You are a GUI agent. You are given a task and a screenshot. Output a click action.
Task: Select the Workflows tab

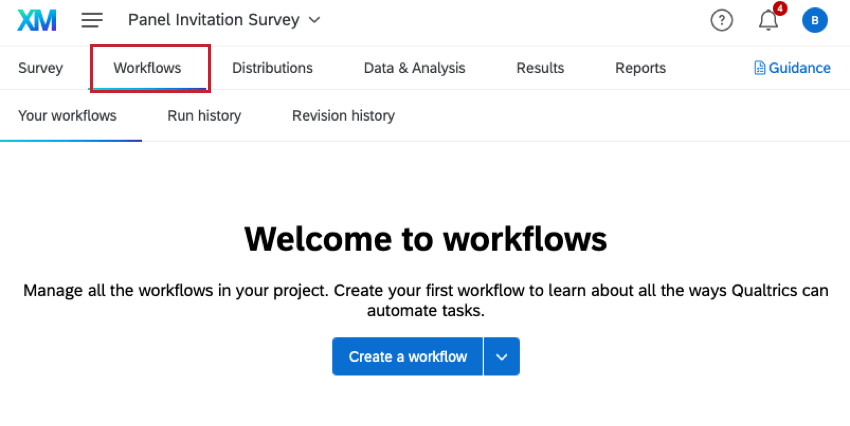point(147,68)
